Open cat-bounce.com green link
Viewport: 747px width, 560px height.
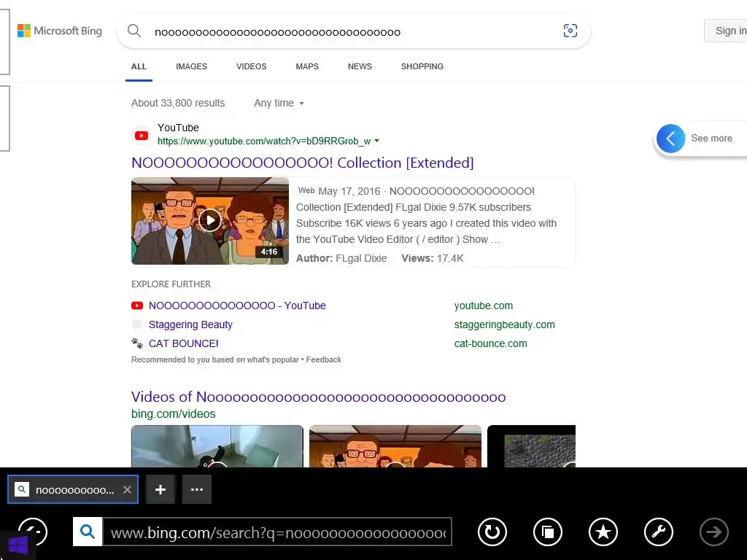pyautogui.click(x=491, y=343)
